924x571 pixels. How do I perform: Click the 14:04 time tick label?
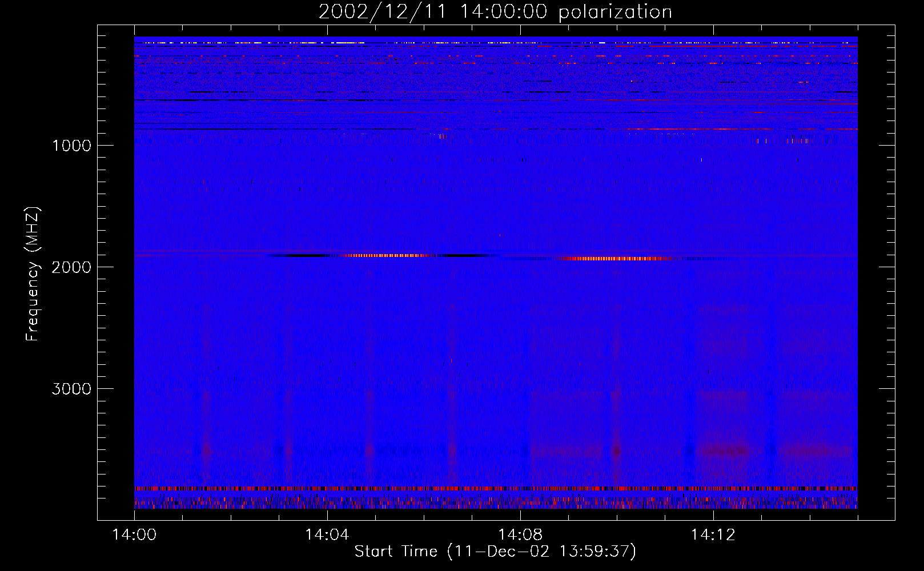point(327,535)
